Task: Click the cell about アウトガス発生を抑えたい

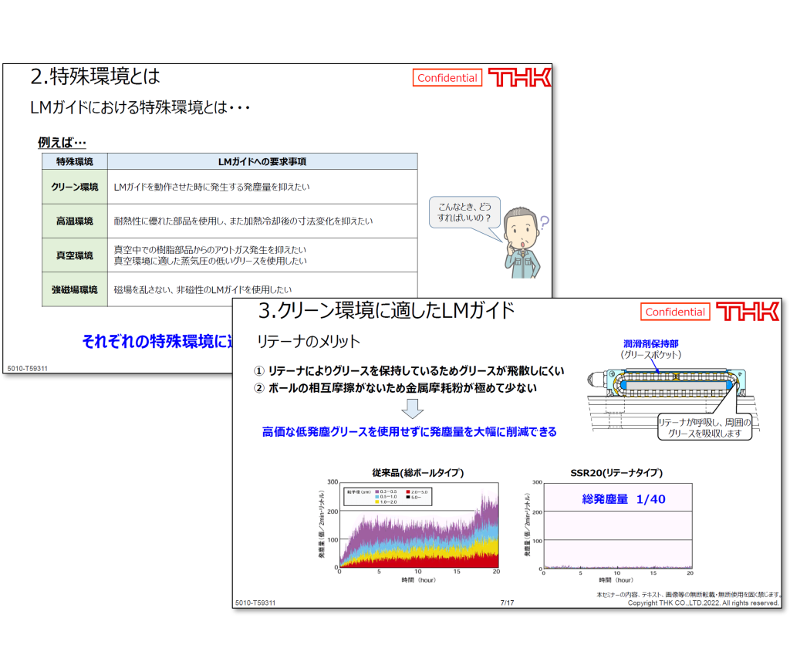Action: click(x=262, y=255)
